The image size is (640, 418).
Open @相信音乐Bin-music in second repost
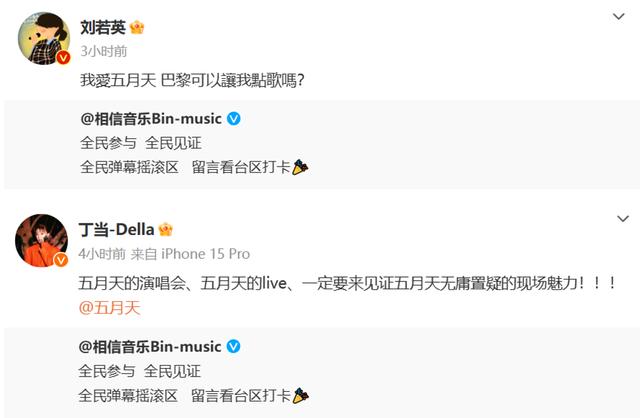(x=150, y=347)
